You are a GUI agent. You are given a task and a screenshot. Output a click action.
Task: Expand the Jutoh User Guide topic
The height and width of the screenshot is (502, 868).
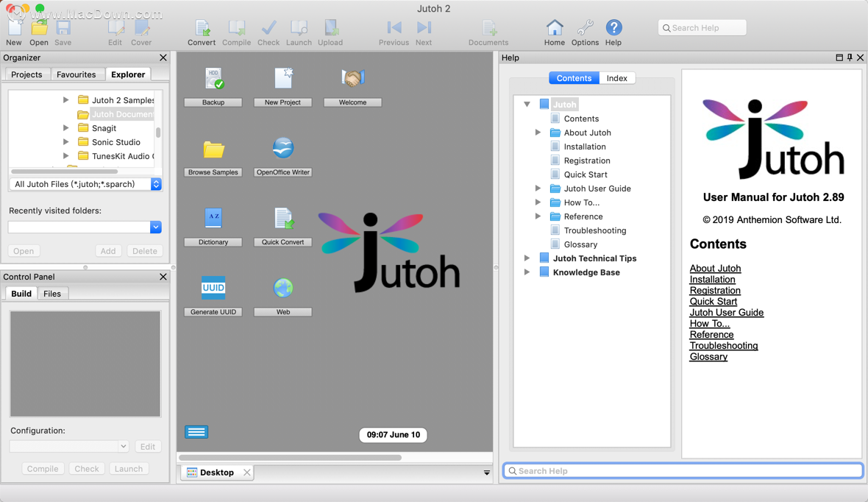[x=538, y=188]
